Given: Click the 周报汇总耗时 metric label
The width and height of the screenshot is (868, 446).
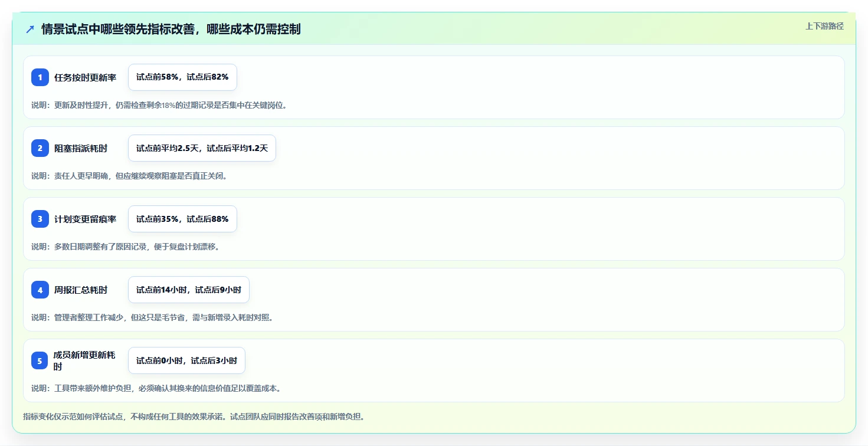Looking at the screenshot, I should [81, 290].
